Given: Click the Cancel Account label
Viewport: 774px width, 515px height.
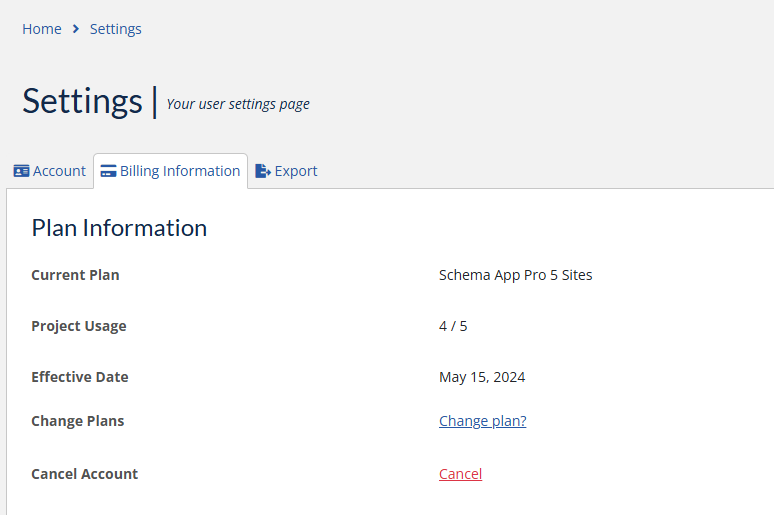Looking at the screenshot, I should (84, 474).
